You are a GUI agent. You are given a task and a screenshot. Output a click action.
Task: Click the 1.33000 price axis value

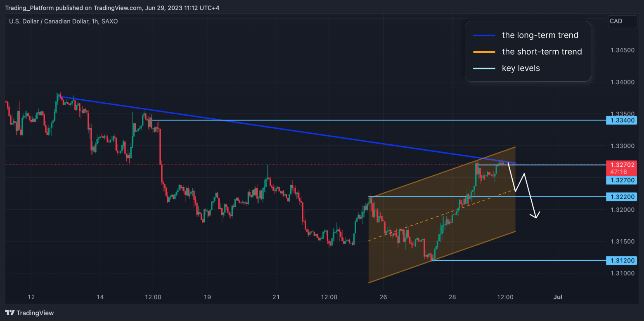point(622,146)
